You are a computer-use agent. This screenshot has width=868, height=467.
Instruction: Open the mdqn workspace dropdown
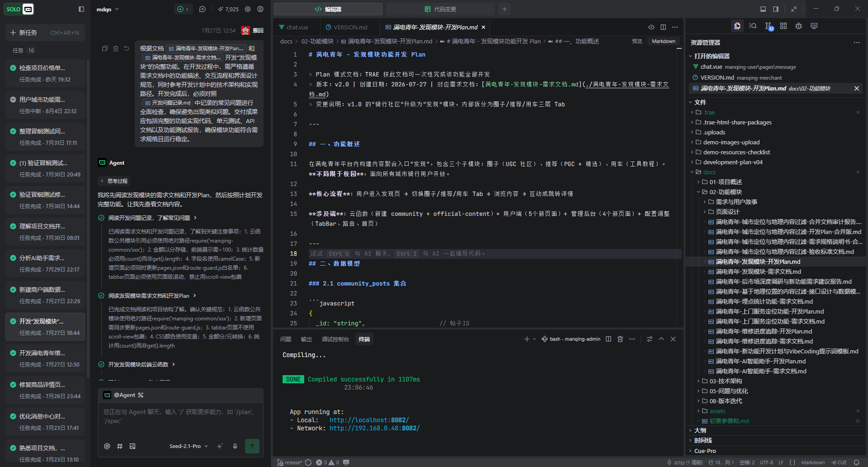point(108,9)
